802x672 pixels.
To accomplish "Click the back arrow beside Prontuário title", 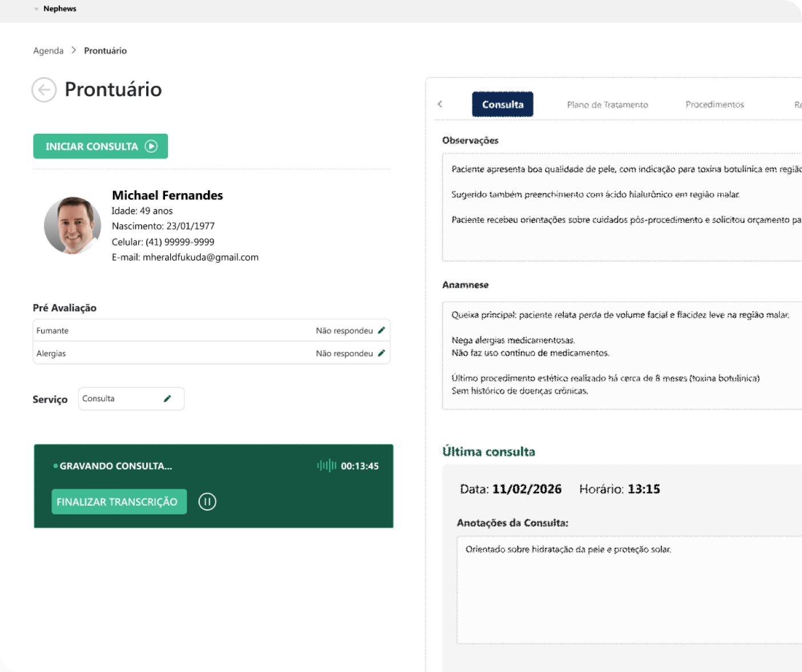I will click(44, 90).
